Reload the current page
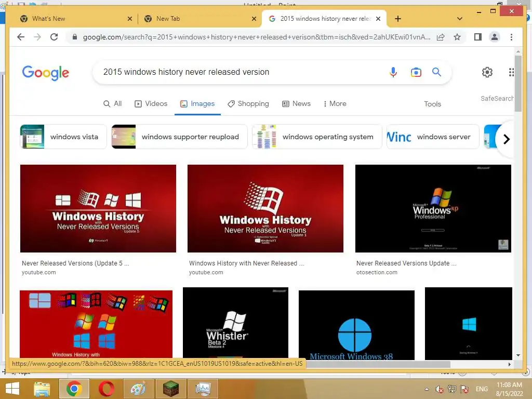This screenshot has height=399, width=532. click(54, 37)
